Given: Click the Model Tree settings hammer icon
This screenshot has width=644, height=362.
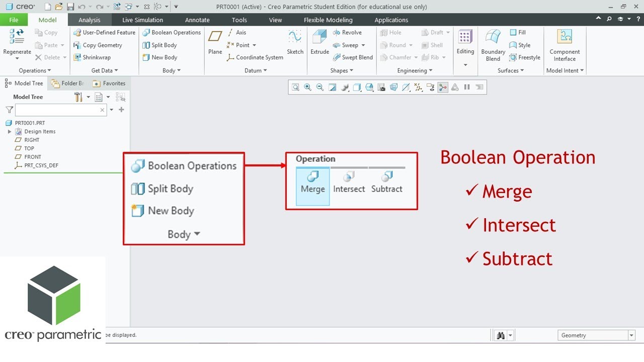Looking at the screenshot, I should (x=78, y=97).
